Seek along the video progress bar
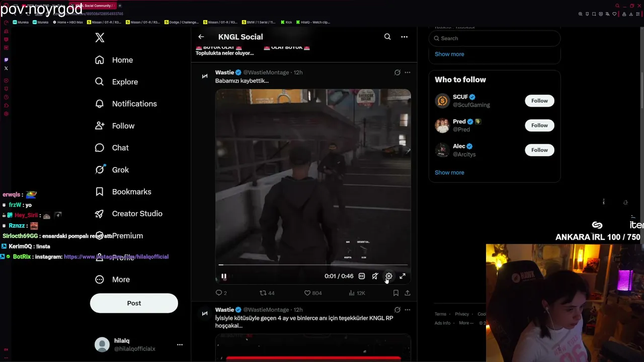The height and width of the screenshot is (362, 644). click(313, 264)
